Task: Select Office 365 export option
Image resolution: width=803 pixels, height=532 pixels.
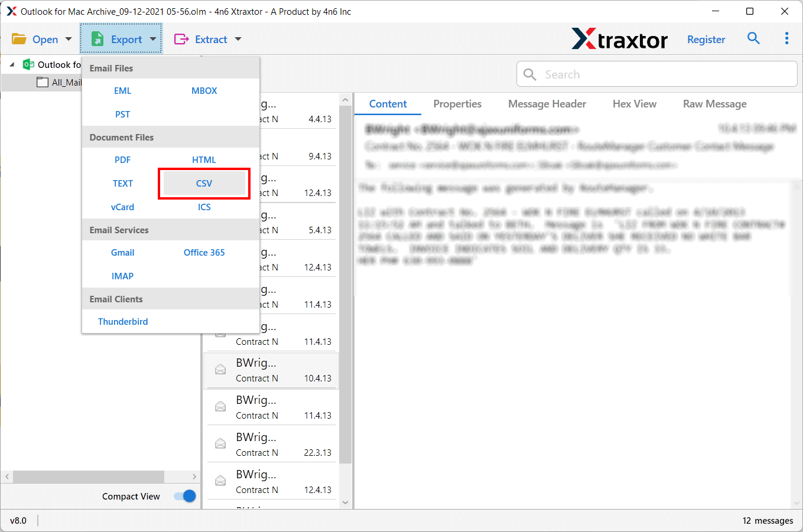Action: 204,252
